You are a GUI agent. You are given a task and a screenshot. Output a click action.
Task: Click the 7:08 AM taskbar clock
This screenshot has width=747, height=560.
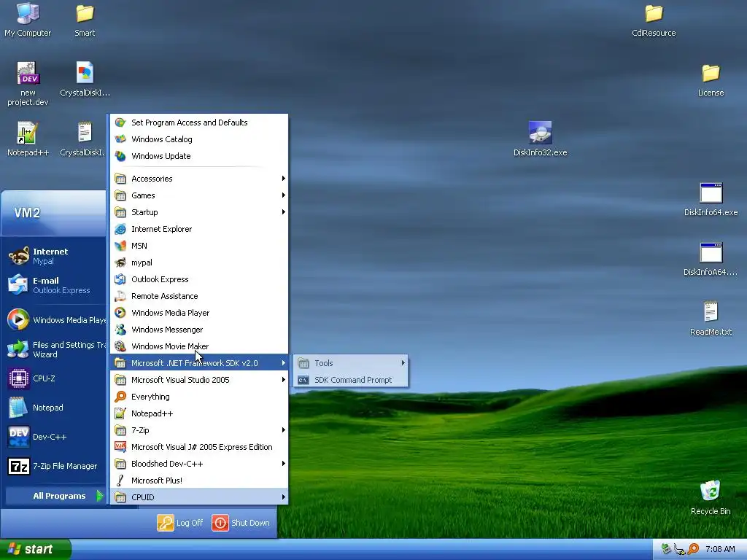pos(720,549)
